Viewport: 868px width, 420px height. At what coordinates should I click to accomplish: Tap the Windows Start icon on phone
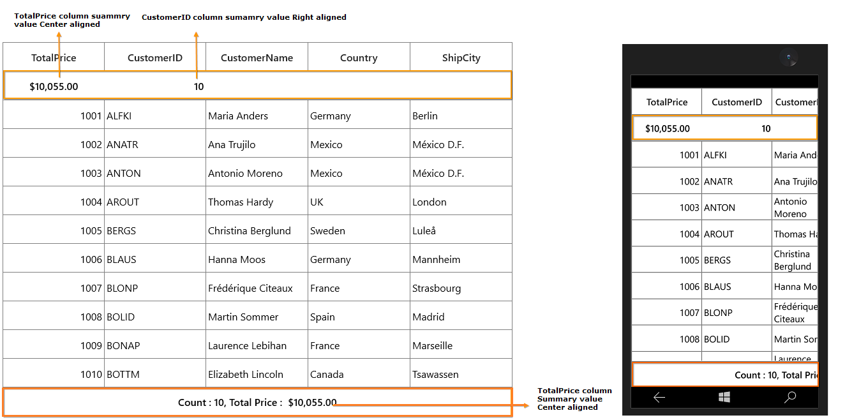pos(724,398)
